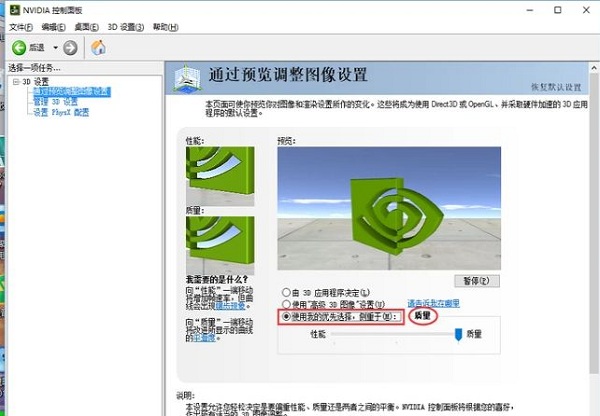Select 使用"高级 3D 图像"设置 radio button
Viewport: 600px width, 416px height.
coord(286,304)
